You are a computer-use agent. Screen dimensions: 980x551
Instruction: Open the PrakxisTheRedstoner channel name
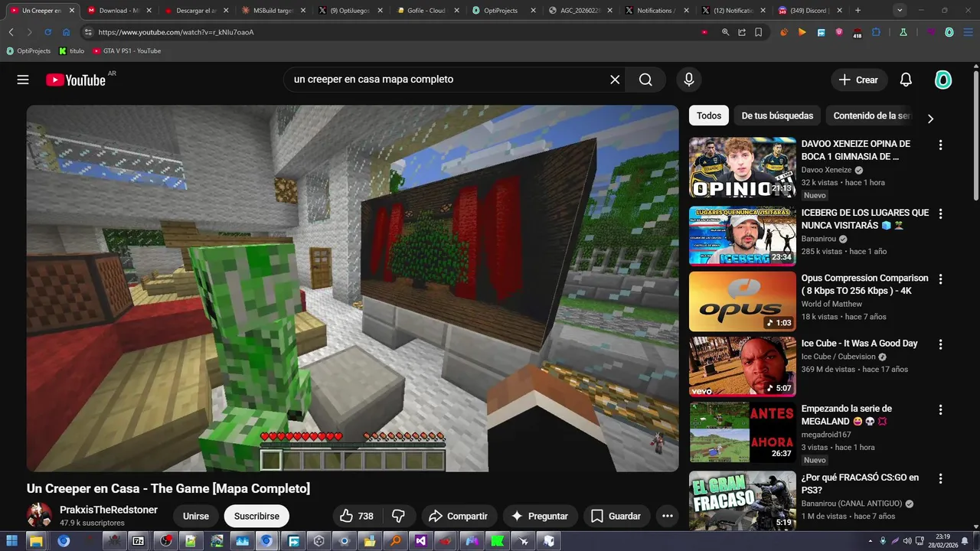[x=109, y=510]
